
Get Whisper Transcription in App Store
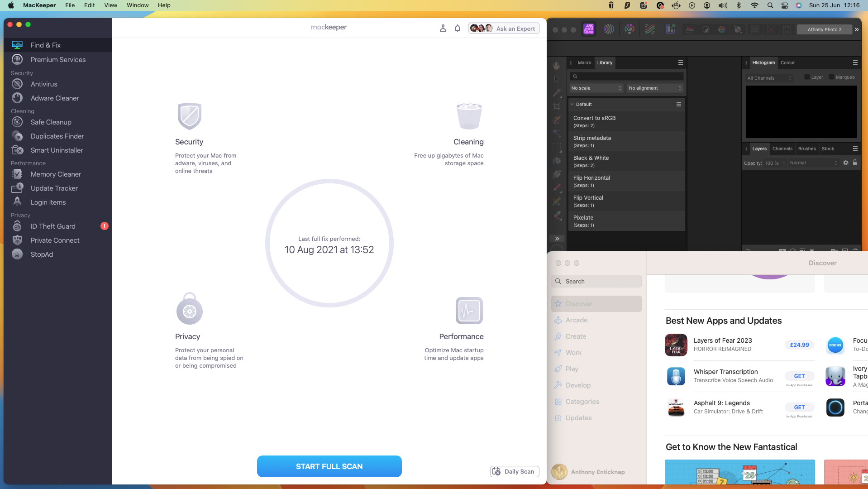tap(799, 376)
